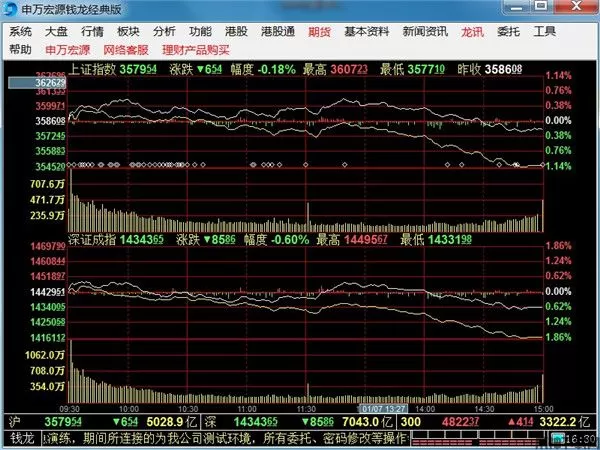Click the 昨收 358608 value
This screenshot has width=600, height=450.
tap(503, 69)
